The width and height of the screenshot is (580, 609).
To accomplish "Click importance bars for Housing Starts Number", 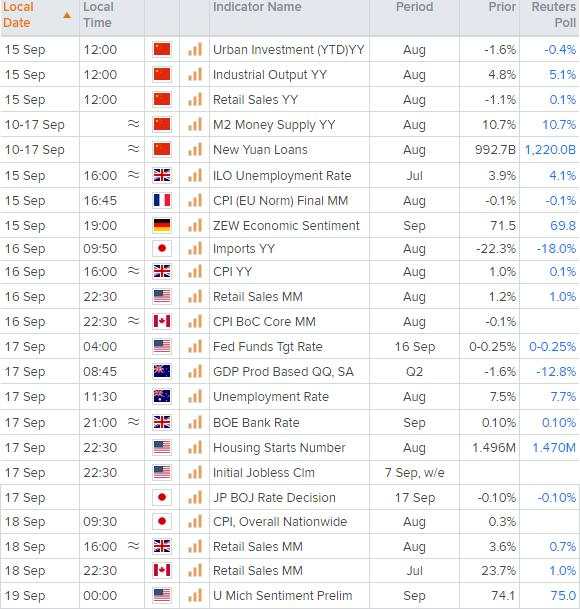I will coord(195,447).
